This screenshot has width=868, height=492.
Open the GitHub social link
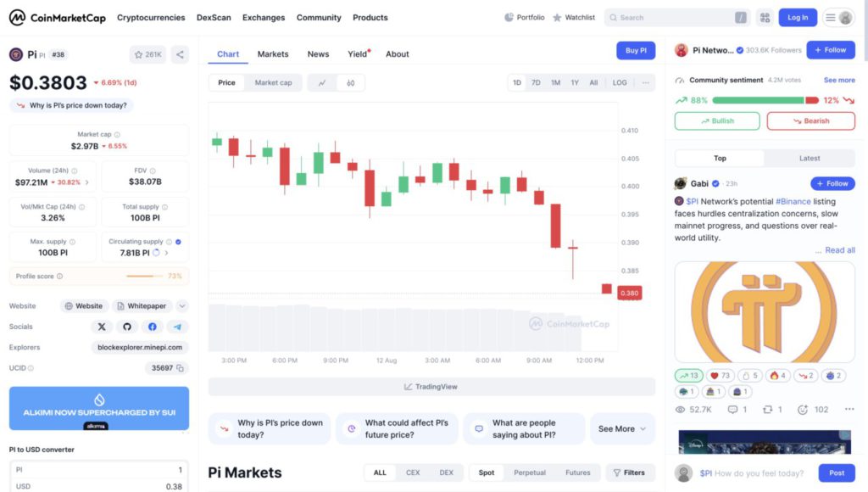point(127,327)
